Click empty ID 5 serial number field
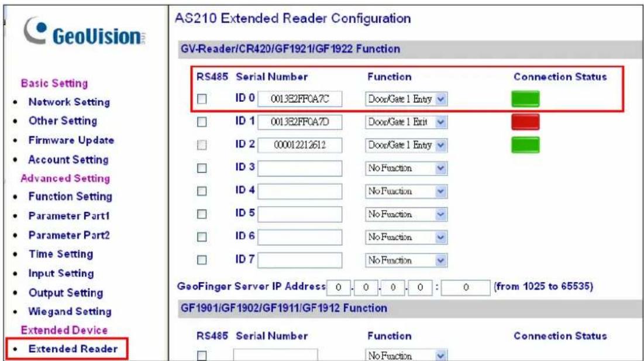This screenshot has height=361, width=644. click(x=300, y=214)
